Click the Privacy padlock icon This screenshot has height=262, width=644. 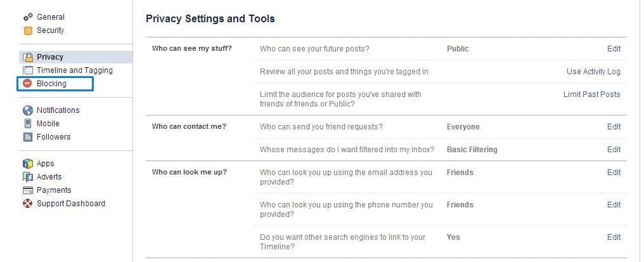pyautogui.click(x=28, y=57)
